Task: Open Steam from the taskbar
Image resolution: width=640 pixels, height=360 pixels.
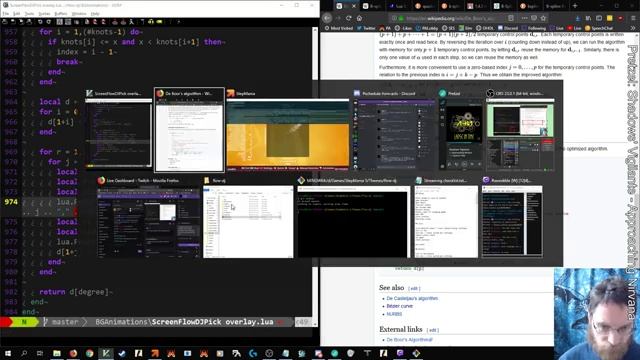Action: [x=122, y=353]
